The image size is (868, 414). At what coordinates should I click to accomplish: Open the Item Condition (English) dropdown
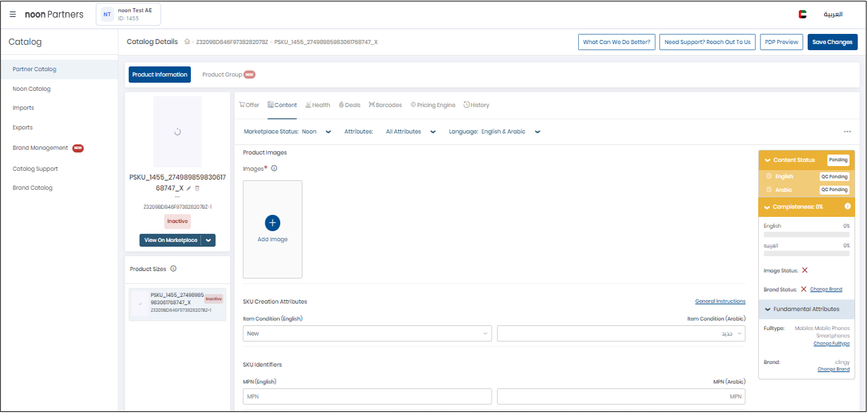pyautogui.click(x=367, y=333)
